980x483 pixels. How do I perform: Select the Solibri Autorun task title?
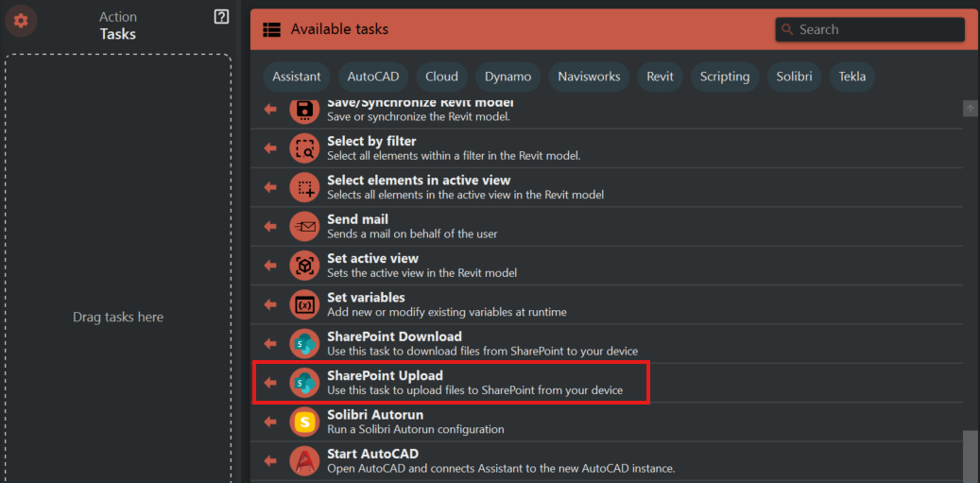click(375, 414)
